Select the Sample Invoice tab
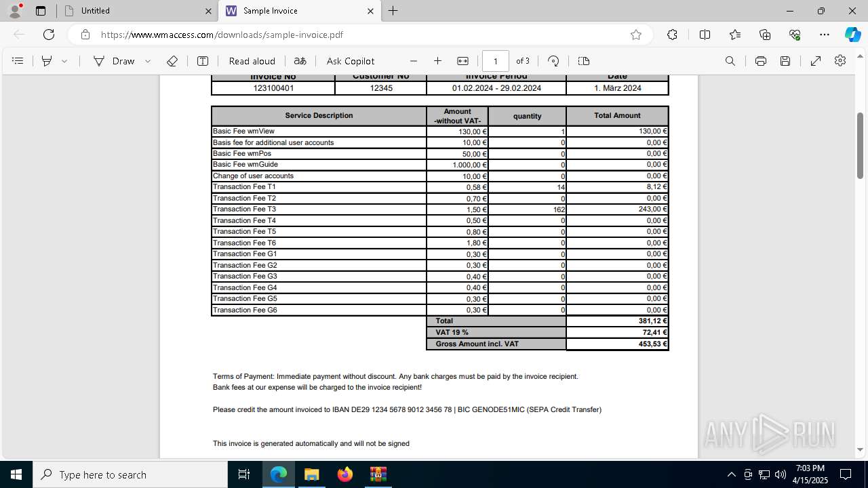Image resolution: width=868 pixels, height=488 pixels. point(299,11)
